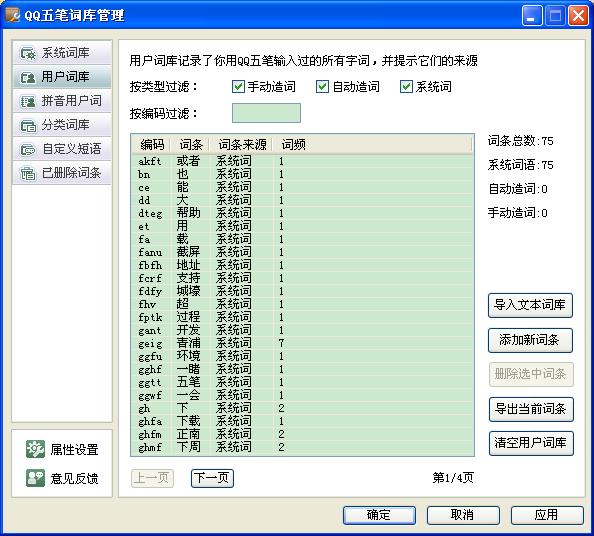Image resolution: width=594 pixels, height=536 pixels.
Task: Open 属性设置 link text
Action: click(75, 450)
